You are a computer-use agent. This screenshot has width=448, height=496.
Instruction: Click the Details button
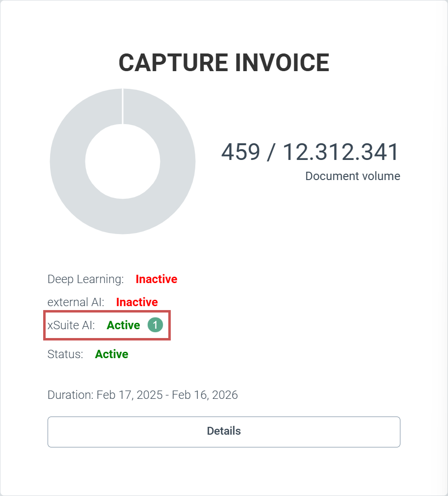pos(224,431)
